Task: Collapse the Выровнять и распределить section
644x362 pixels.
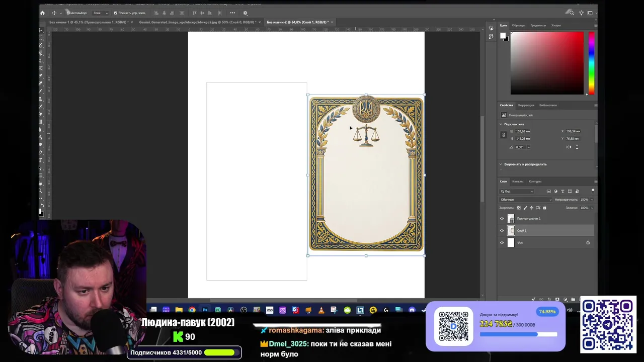Action: (501, 164)
